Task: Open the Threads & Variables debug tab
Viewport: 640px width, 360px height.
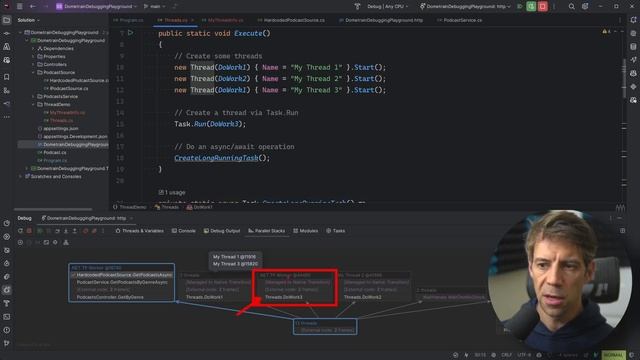Action: pos(140,231)
